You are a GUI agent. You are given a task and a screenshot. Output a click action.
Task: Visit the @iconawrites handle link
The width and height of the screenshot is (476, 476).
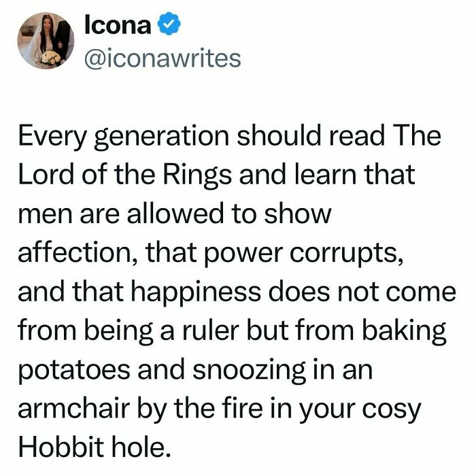pos(163,58)
